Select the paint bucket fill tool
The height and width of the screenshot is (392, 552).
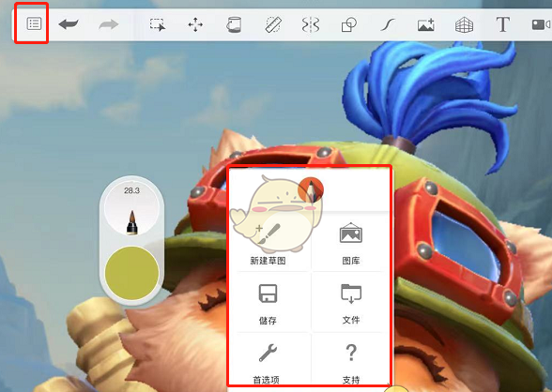234,25
